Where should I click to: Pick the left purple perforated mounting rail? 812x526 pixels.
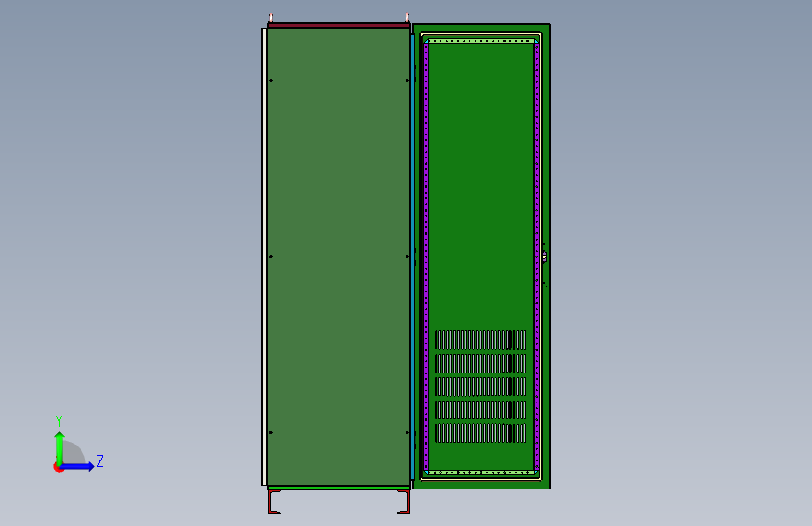click(x=426, y=256)
